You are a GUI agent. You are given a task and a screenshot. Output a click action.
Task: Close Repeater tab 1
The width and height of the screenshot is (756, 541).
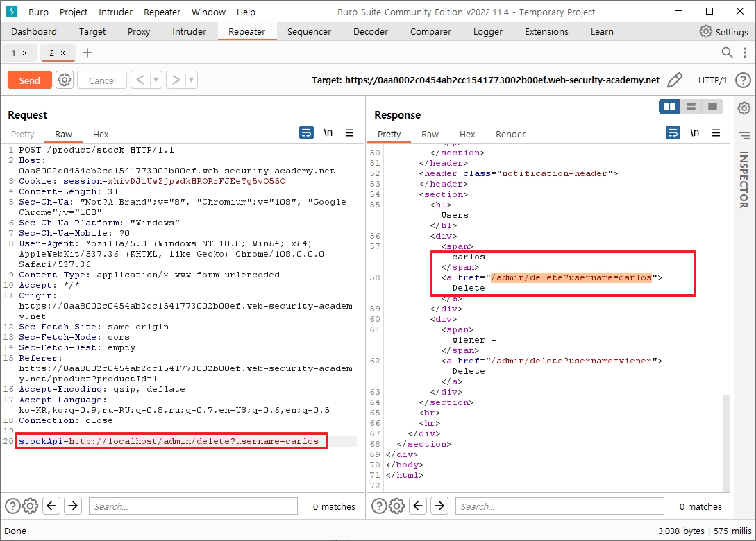(24, 53)
